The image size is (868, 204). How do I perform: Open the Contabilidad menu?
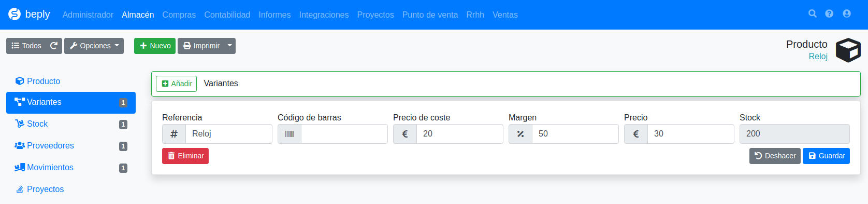click(227, 15)
